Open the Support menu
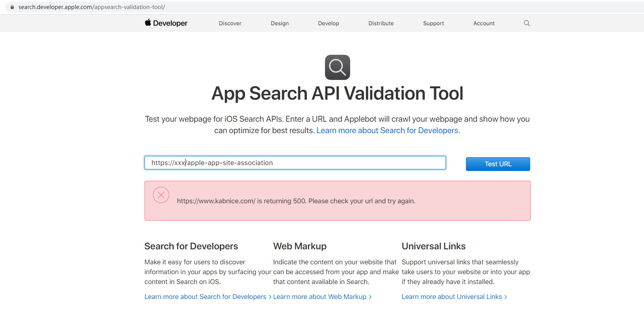The height and width of the screenshot is (323, 644). click(x=433, y=23)
